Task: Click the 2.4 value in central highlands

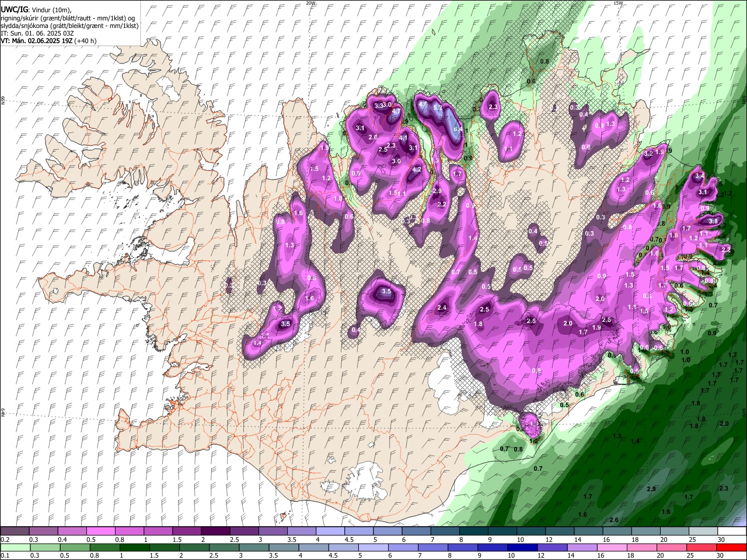Action: click(442, 308)
